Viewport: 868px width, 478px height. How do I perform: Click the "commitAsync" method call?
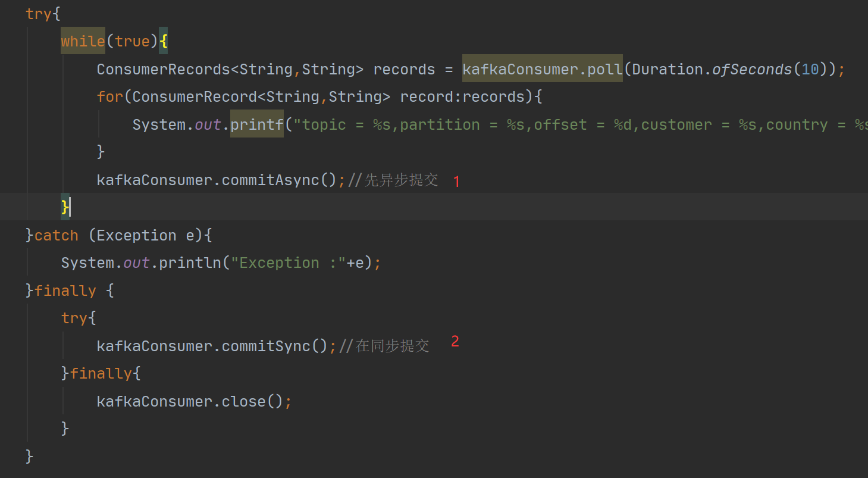point(271,180)
